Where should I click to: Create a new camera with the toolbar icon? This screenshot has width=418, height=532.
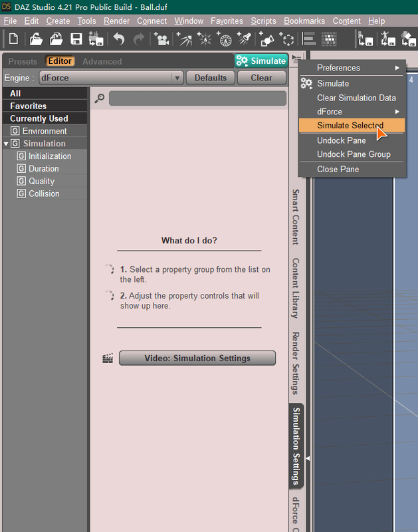pos(161,39)
